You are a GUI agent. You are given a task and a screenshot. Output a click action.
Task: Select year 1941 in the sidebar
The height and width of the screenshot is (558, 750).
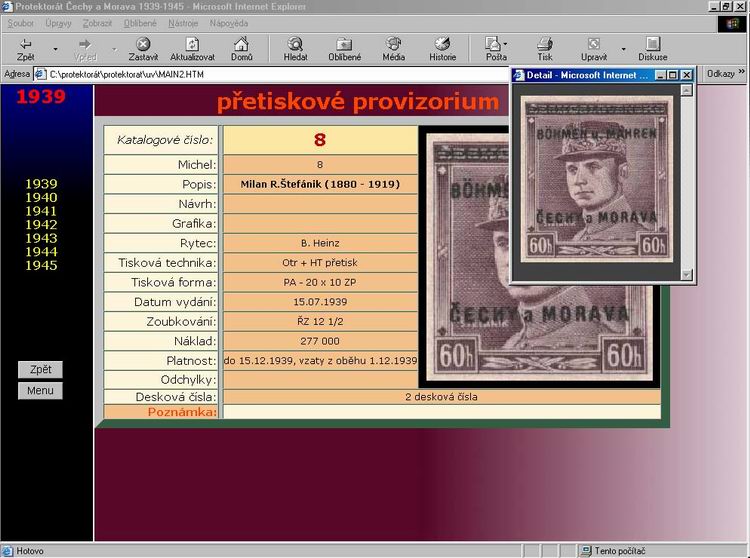click(x=41, y=211)
